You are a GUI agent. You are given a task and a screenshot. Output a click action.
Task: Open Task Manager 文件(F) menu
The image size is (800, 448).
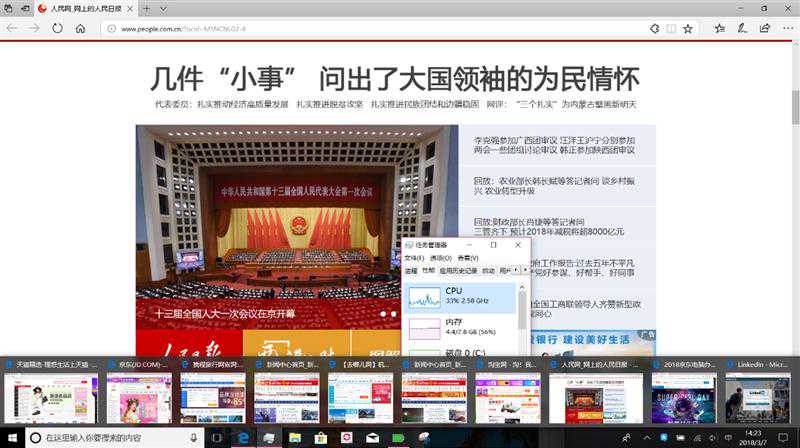pyautogui.click(x=414, y=257)
